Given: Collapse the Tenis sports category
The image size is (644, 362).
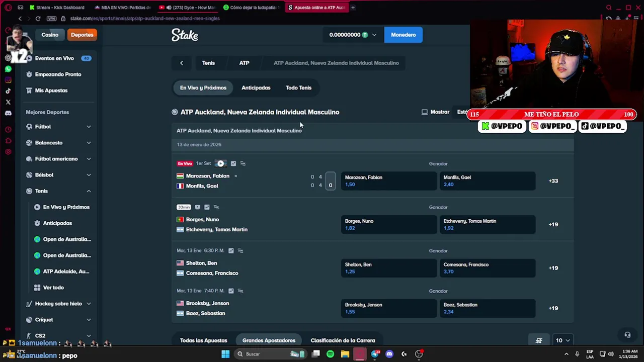Looking at the screenshot, I should 89,191.
